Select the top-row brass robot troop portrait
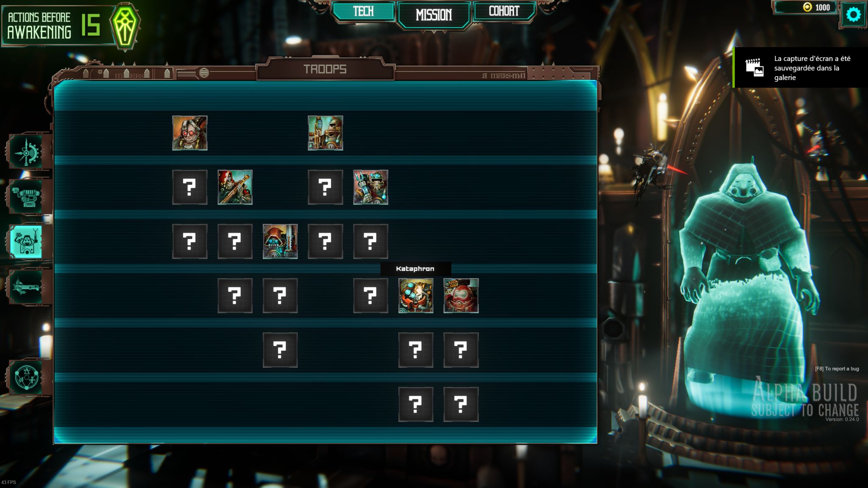This screenshot has width=868, height=488. click(x=325, y=133)
